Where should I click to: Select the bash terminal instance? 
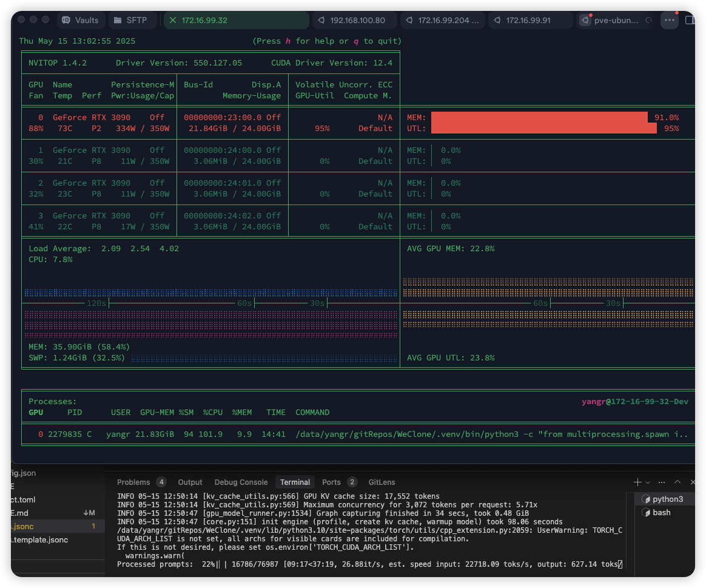point(661,513)
